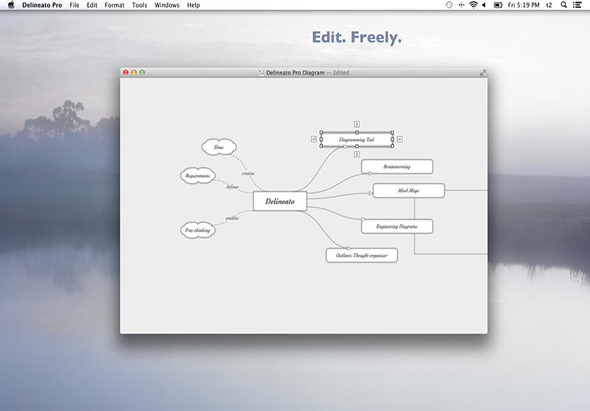590x411 pixels.
Task: Add a node right of Diagramming Tool
Action: click(x=400, y=139)
